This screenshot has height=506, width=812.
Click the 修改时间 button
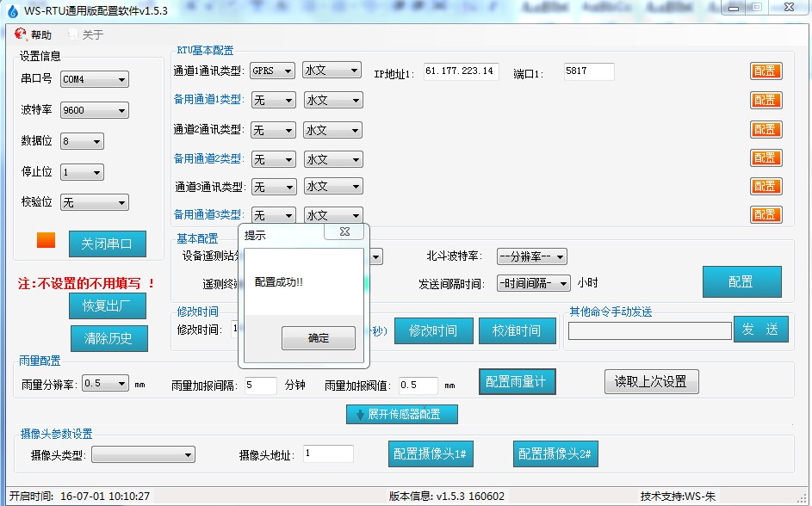(433, 331)
